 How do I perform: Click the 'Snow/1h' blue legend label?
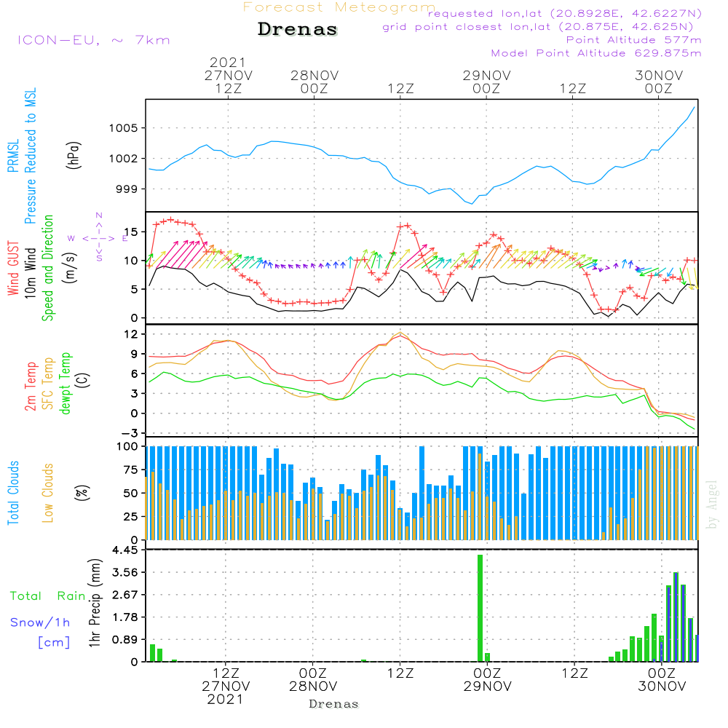(40, 622)
